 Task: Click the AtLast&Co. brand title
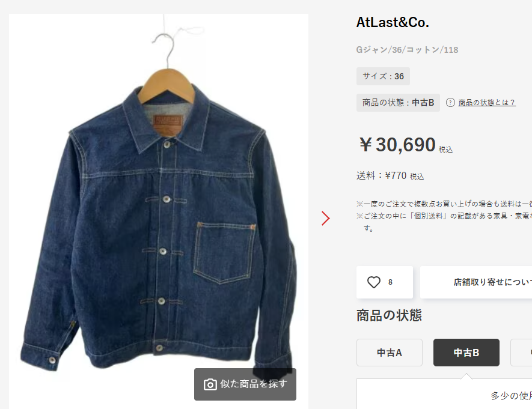click(x=393, y=22)
